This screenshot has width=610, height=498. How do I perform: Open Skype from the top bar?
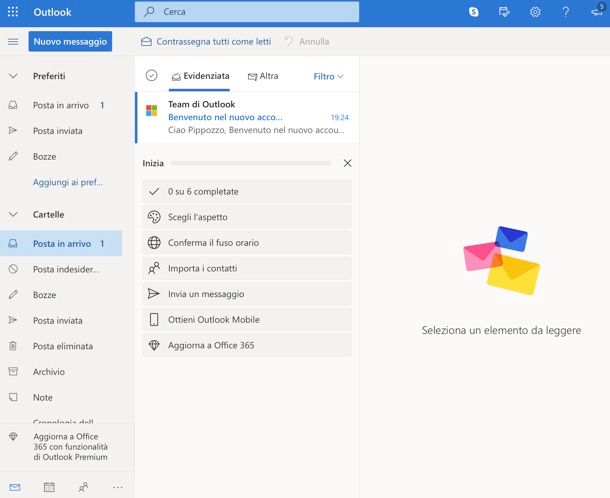click(x=473, y=12)
